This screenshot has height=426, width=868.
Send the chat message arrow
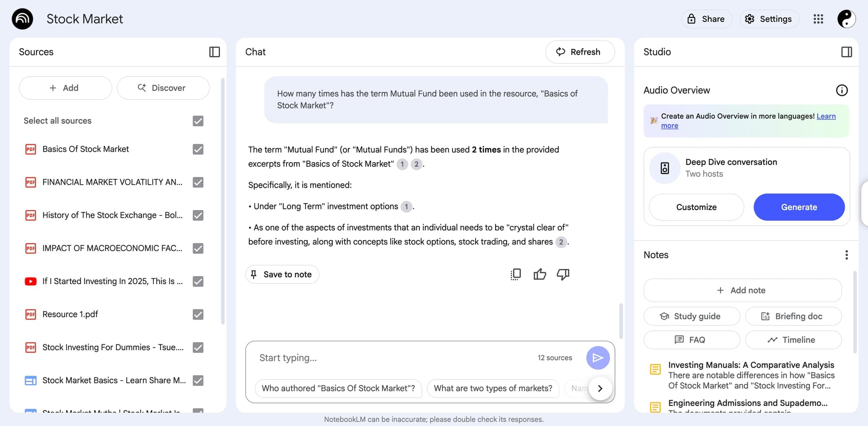click(598, 357)
